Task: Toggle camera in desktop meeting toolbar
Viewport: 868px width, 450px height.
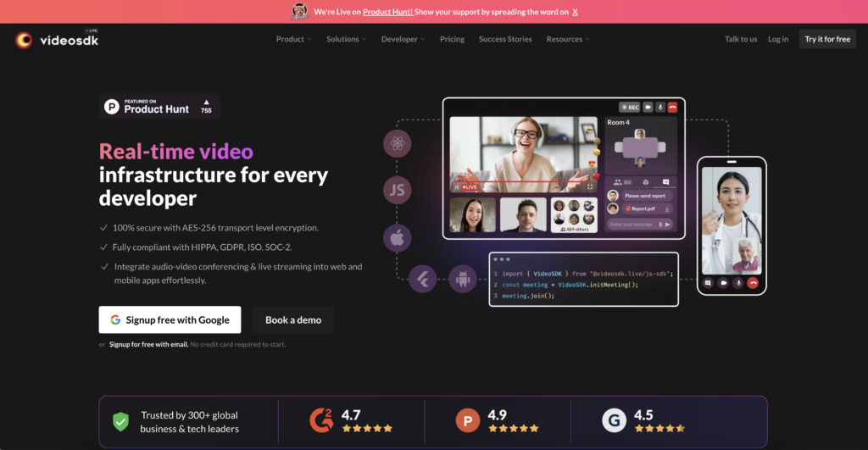Action: [648, 108]
